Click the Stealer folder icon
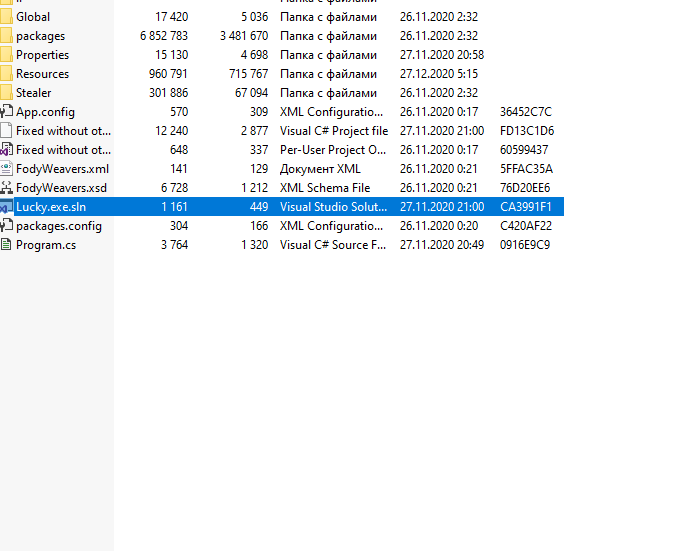Viewport: 684px width, 551px height. [7, 93]
